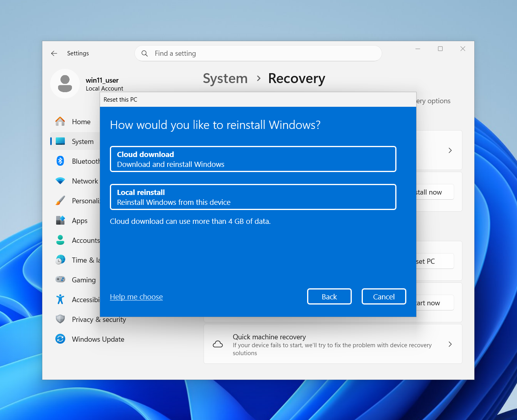This screenshot has height=420, width=517.
Task: Close the Settings window
Action: tap(463, 49)
